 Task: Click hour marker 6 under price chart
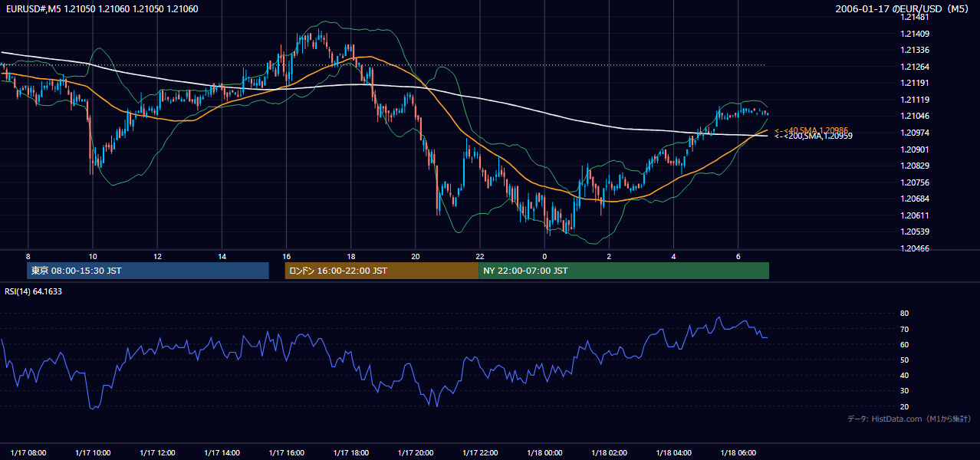[x=738, y=256]
